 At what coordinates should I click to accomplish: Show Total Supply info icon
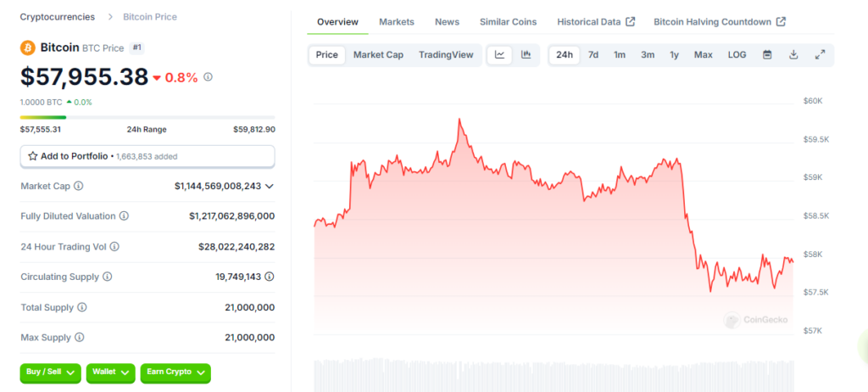click(x=82, y=307)
